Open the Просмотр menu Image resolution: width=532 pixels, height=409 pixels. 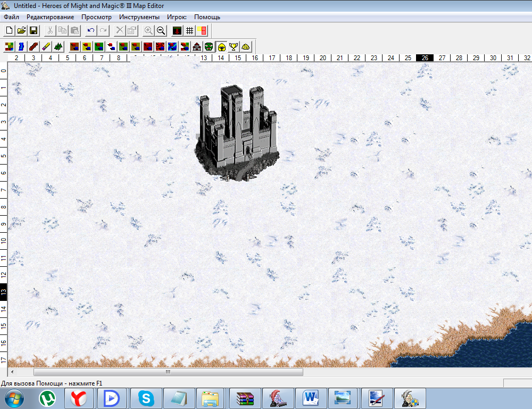click(x=96, y=17)
